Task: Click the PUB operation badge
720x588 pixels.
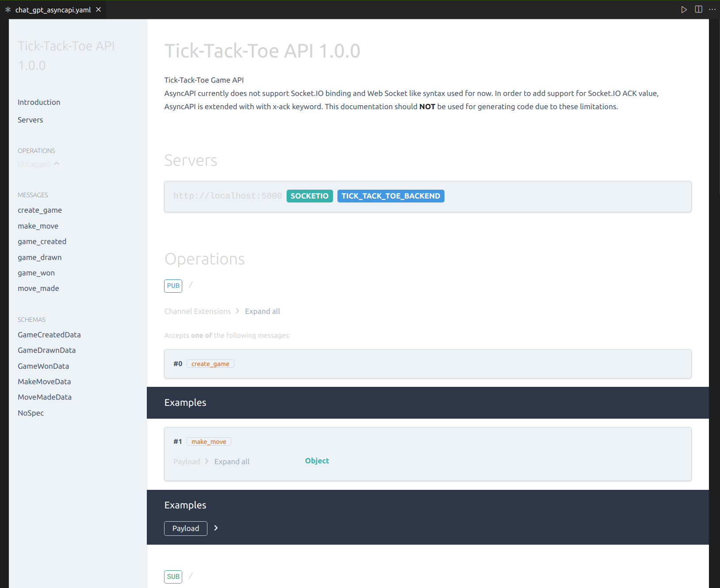Action: (173, 286)
